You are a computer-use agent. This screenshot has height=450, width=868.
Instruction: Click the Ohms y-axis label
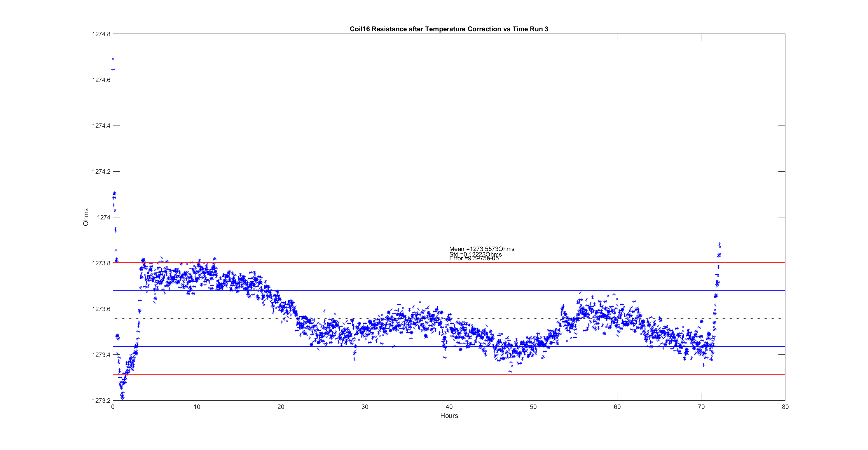pos(86,217)
